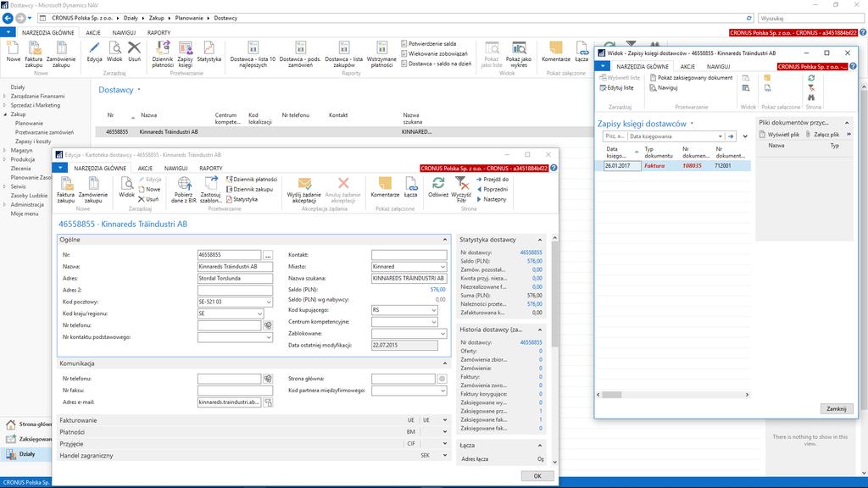Open NAWIGUJ tab in ledger entries window
The image size is (868, 488).
(719, 66)
